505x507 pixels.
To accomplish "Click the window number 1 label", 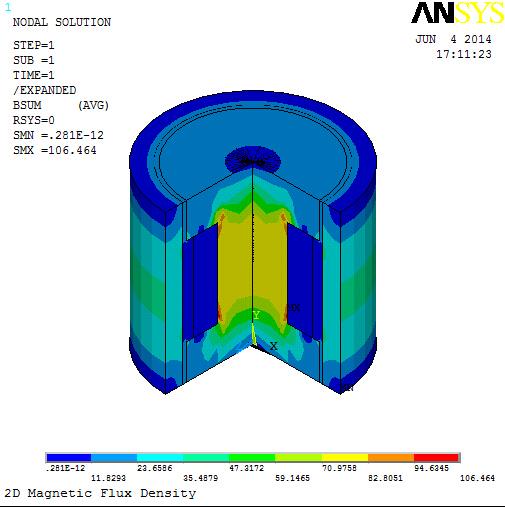I will tap(8, 7).
